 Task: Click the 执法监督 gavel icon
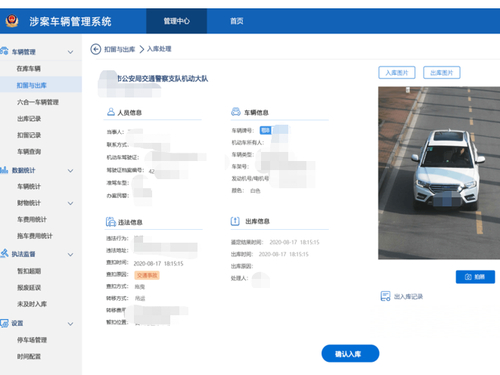click(x=4, y=253)
